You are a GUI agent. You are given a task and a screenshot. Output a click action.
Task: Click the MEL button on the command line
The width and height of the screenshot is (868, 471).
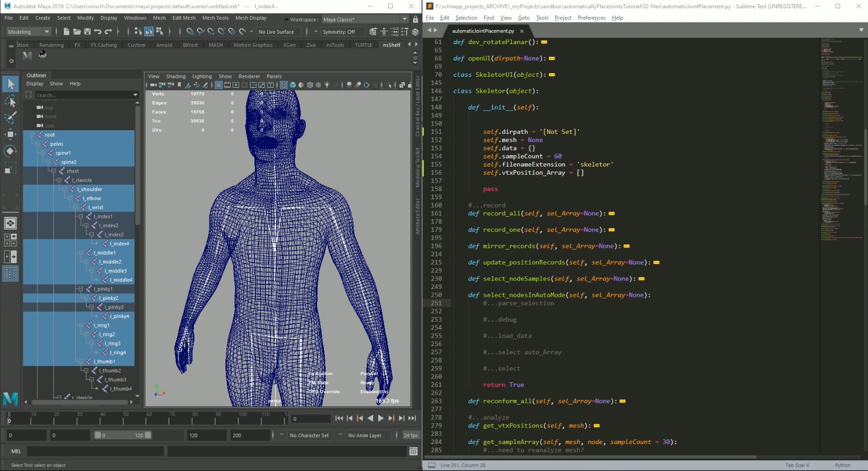pos(16,451)
